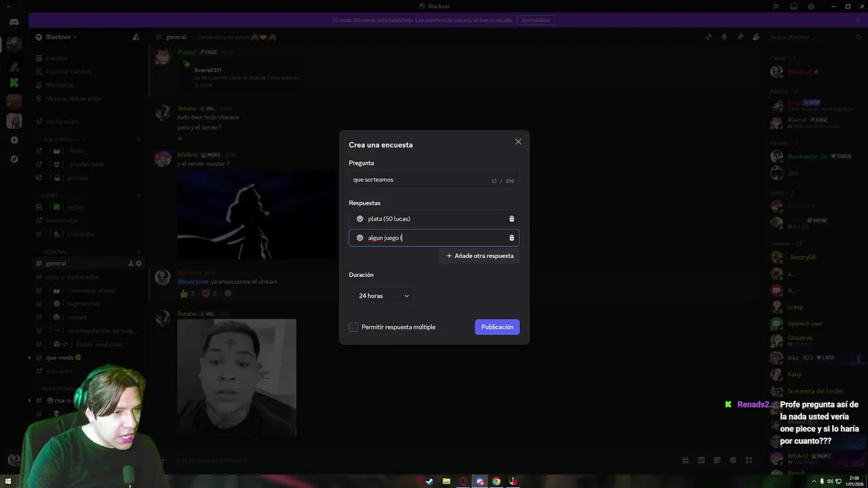Open emoji picker in message bar
The width and height of the screenshot is (868, 488).
[x=733, y=460]
